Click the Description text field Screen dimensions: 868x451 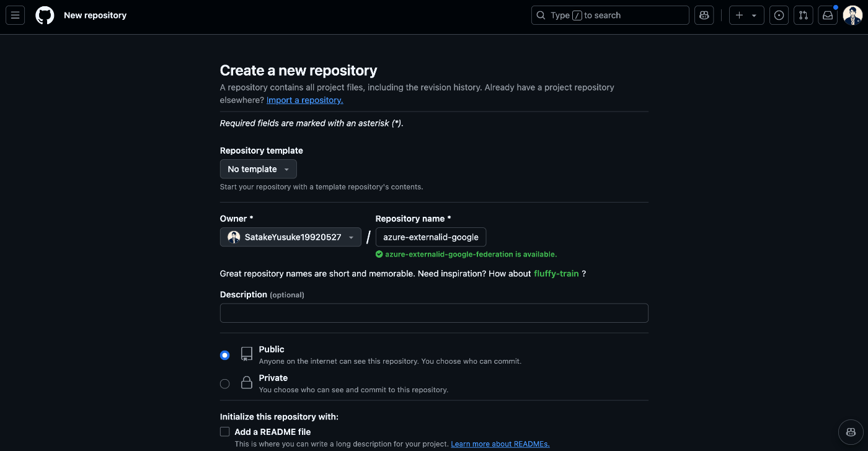(434, 313)
